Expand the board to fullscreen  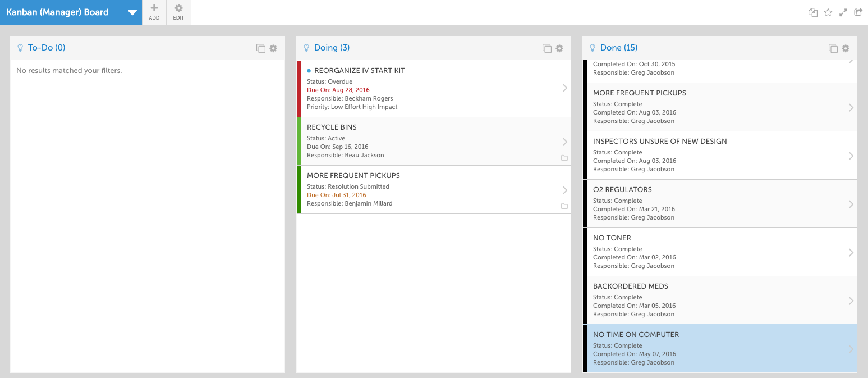coord(843,12)
